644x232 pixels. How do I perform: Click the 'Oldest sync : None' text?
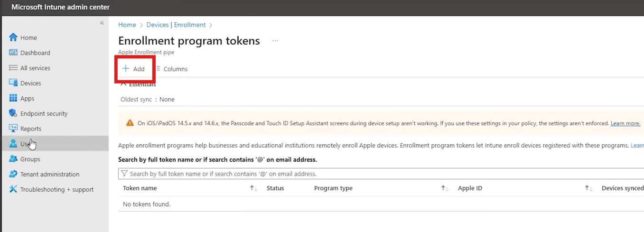tap(148, 100)
